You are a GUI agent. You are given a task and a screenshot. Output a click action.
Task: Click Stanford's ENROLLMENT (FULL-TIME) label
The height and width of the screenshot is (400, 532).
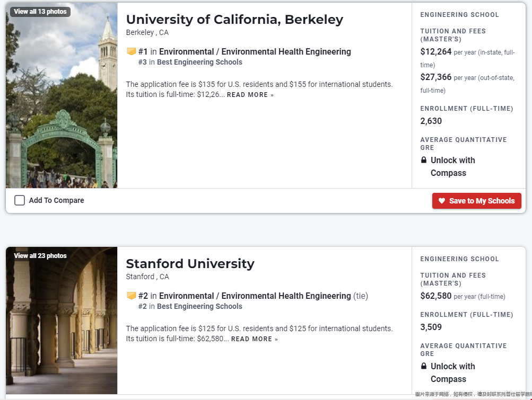(x=467, y=315)
